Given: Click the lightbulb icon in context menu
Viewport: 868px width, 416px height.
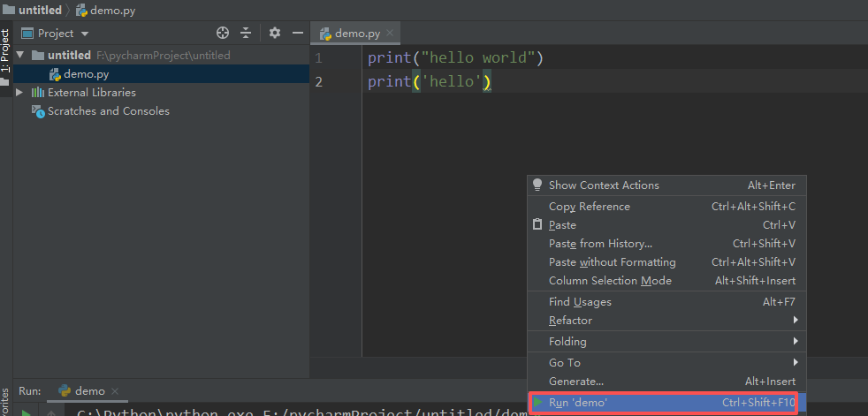Looking at the screenshot, I should tap(537, 185).
